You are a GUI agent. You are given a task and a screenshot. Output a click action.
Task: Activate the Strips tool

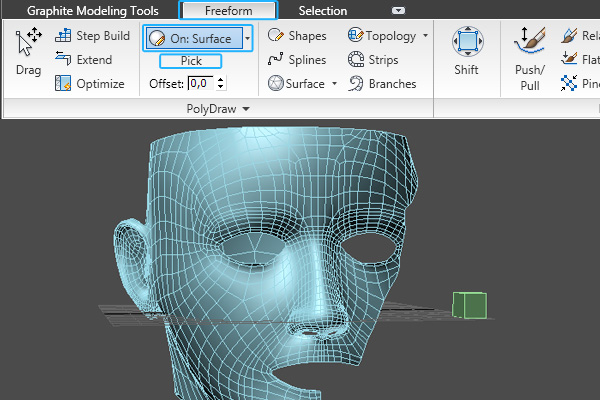coord(373,60)
